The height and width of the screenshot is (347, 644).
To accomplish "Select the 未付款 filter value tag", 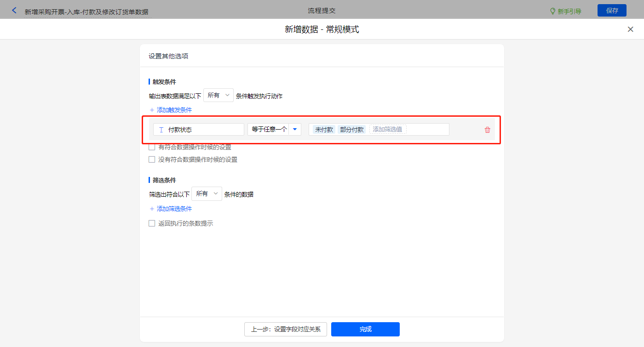I will (324, 130).
